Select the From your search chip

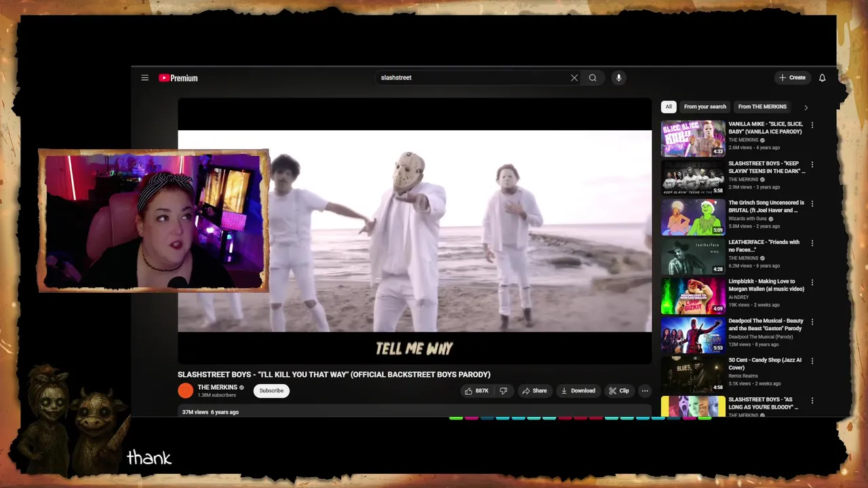click(705, 106)
